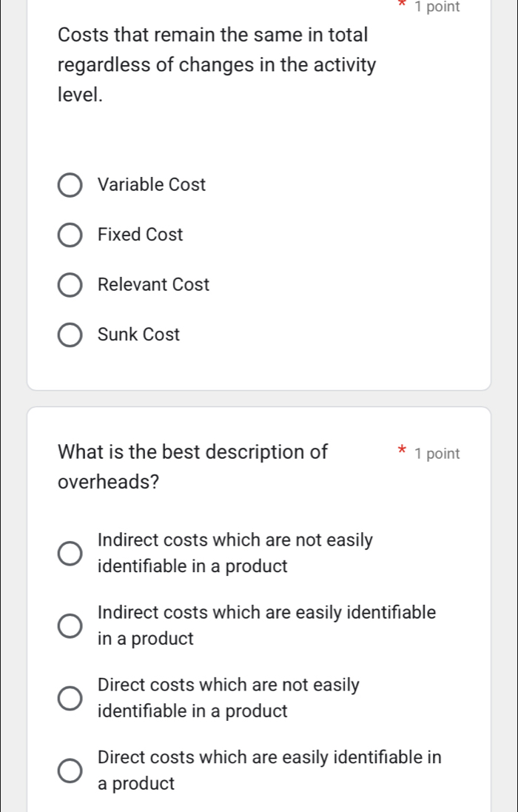The height and width of the screenshot is (812, 518).
Task: Select radio for indirect costs not easily identifiable
Action: point(70,553)
